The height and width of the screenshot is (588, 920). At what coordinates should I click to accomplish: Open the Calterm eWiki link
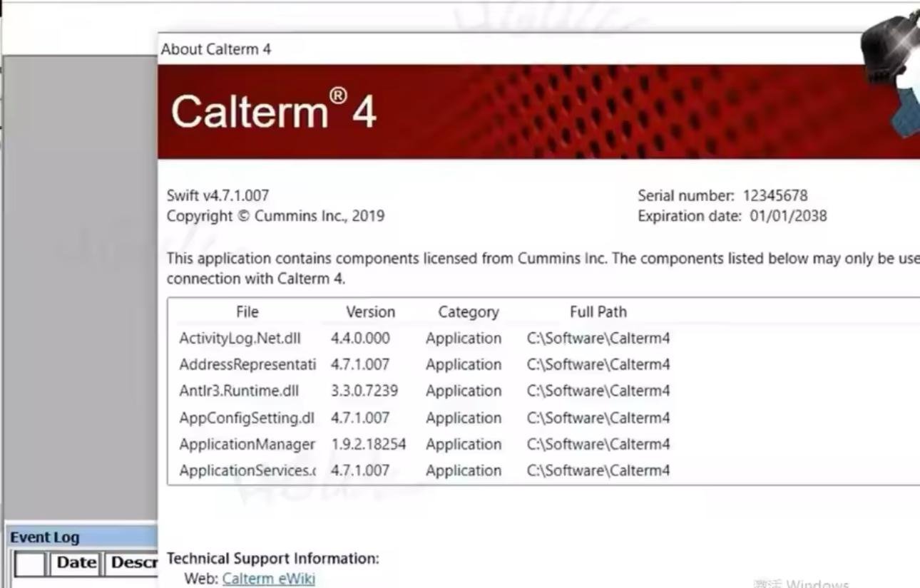[x=268, y=578]
